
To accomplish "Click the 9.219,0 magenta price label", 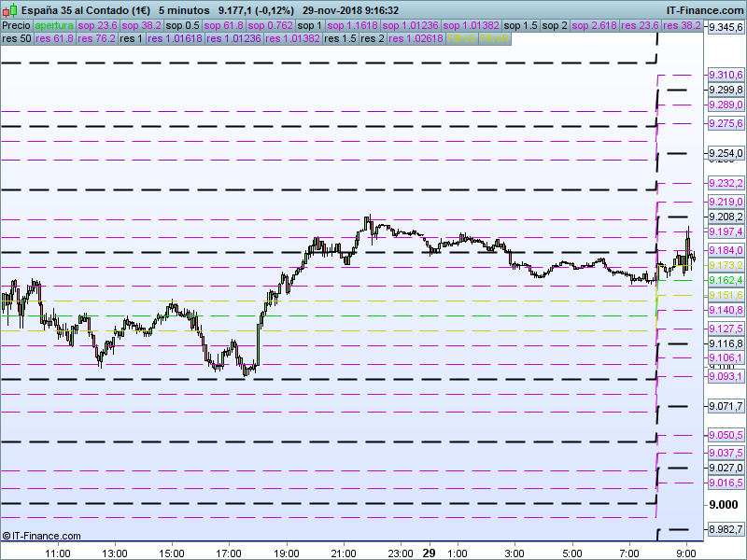I will pos(726,202).
